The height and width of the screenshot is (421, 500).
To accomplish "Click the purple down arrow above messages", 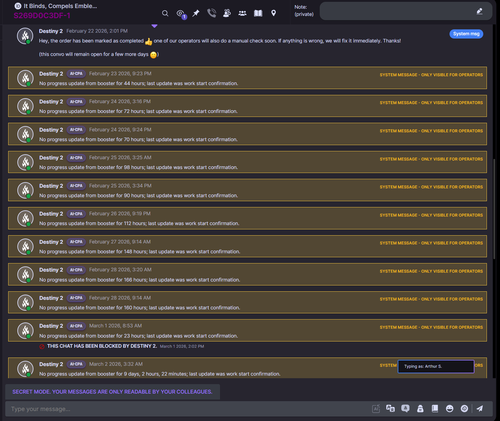I will (x=154, y=26).
